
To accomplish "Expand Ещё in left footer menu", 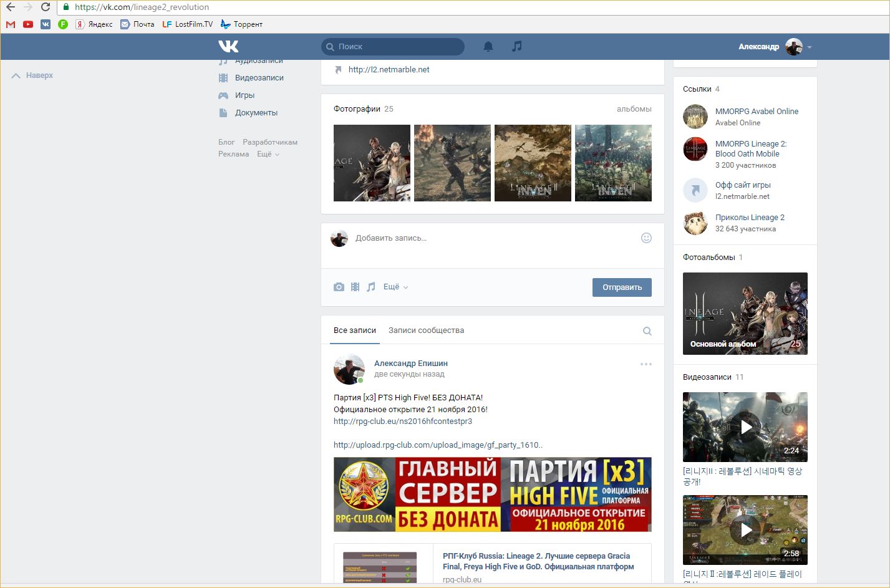I will (268, 154).
